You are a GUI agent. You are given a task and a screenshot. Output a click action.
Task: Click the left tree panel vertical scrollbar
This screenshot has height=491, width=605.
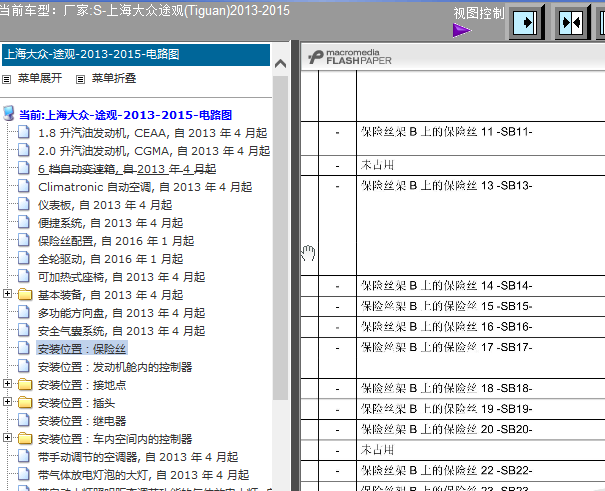pyautogui.click(x=281, y=238)
